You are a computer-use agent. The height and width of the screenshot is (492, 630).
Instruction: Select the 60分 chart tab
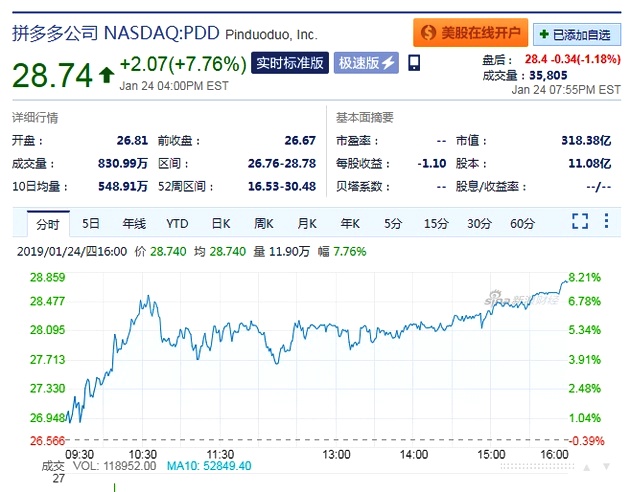pos(522,223)
